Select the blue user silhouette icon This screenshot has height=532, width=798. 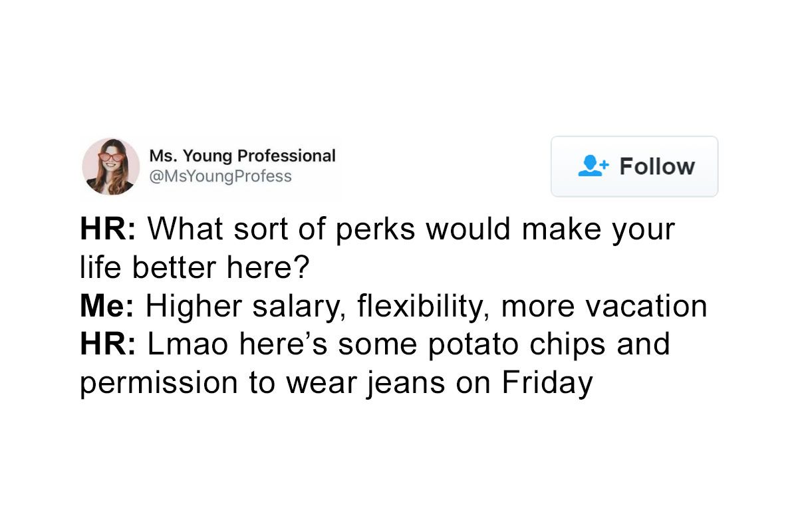[x=590, y=168]
